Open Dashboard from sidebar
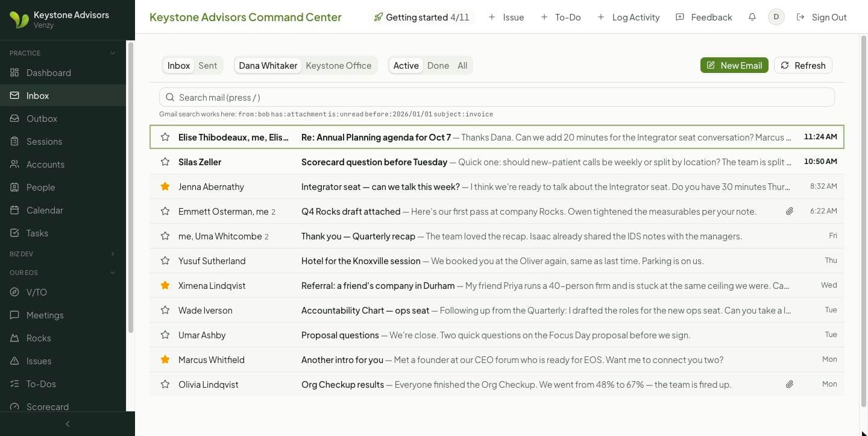The height and width of the screenshot is (436, 868). click(63, 72)
